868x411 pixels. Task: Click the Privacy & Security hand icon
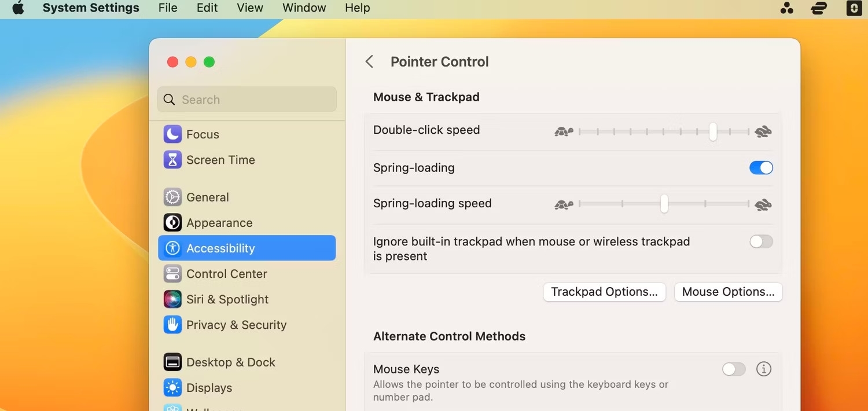[x=172, y=325]
